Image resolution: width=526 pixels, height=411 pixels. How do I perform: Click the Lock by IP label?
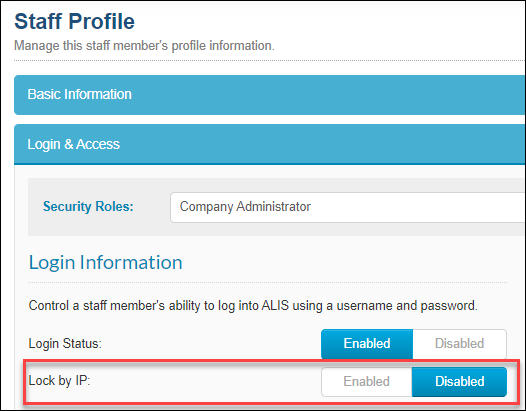[x=59, y=381]
